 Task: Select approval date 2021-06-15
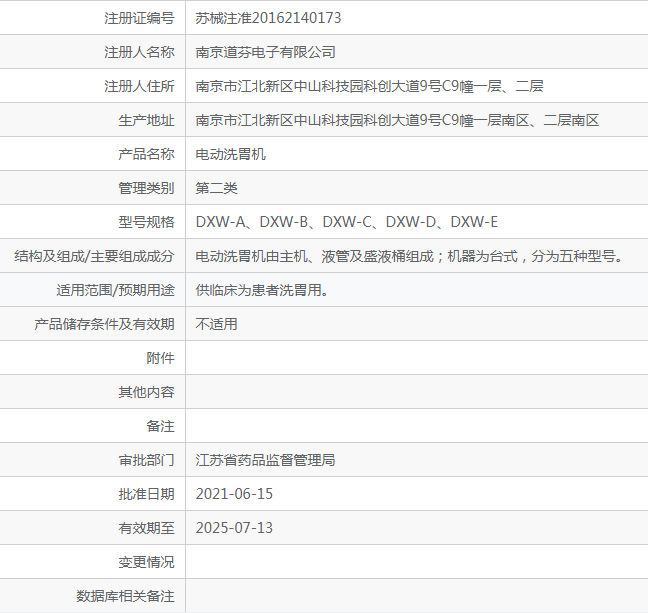(234, 494)
